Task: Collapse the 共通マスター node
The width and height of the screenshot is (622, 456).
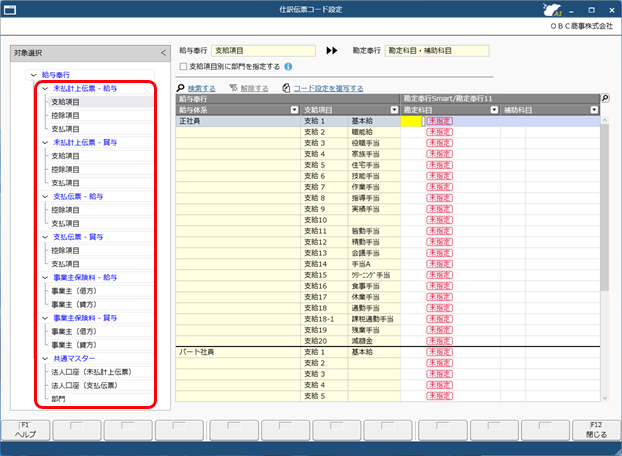Action: pos(45,358)
